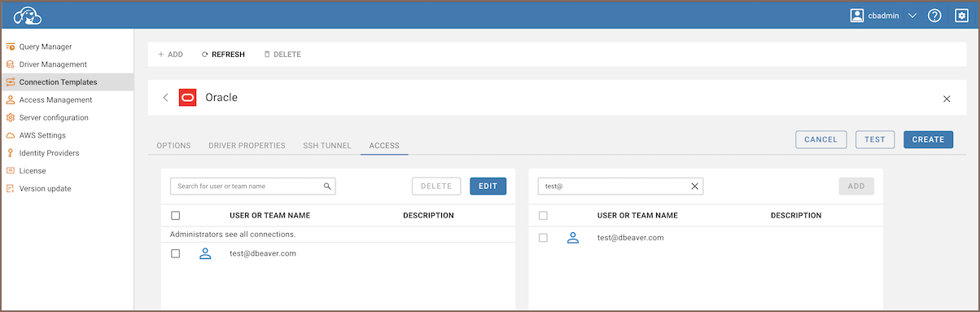Check test@dbeaver.com in left list

pos(175,253)
